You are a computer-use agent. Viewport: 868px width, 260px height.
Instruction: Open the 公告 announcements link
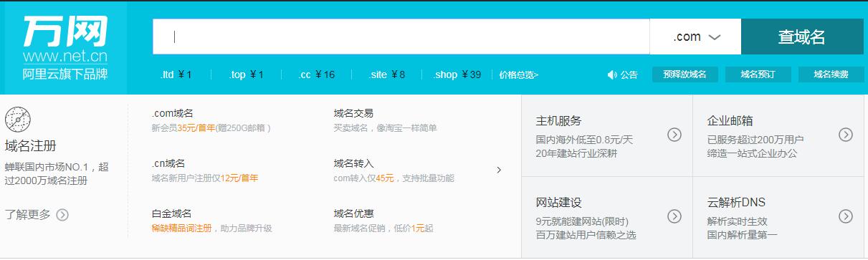tap(629, 74)
